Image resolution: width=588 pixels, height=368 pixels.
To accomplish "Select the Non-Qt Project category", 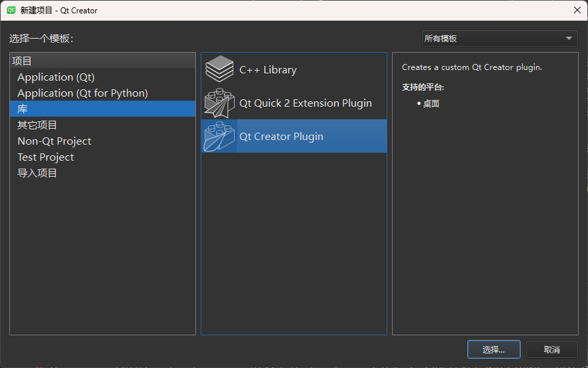I will pos(103,141).
